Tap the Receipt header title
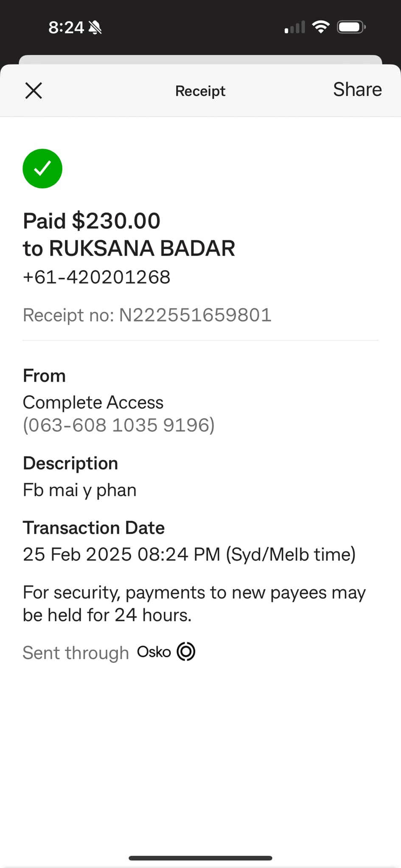This screenshot has width=401, height=868. coord(200,91)
